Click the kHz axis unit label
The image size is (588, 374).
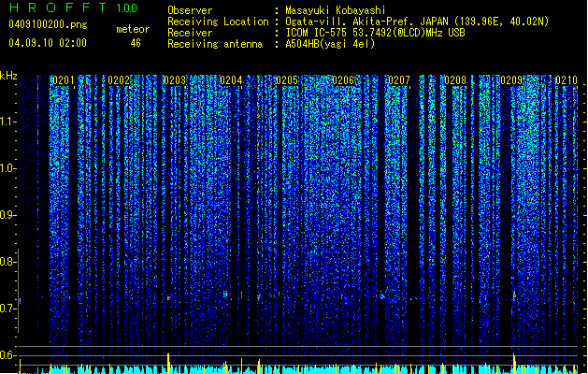click(8, 76)
